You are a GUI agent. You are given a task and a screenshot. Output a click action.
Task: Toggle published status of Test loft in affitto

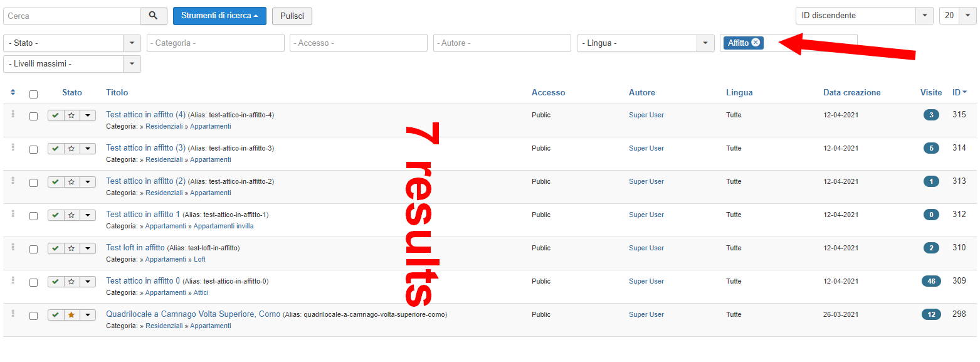pyautogui.click(x=56, y=248)
